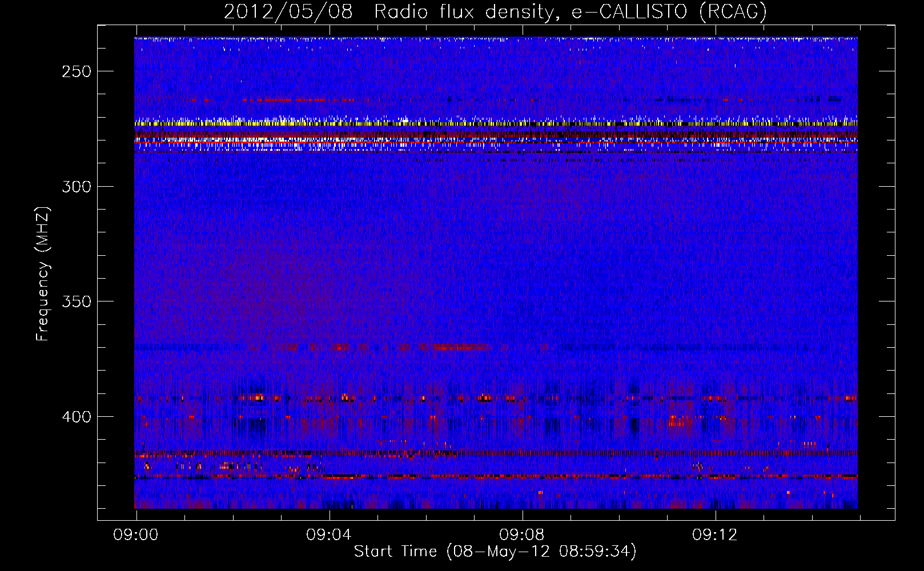Click the "Frequency (MHZ)" axis label
Screen dimensions: 924x571
[43, 274]
